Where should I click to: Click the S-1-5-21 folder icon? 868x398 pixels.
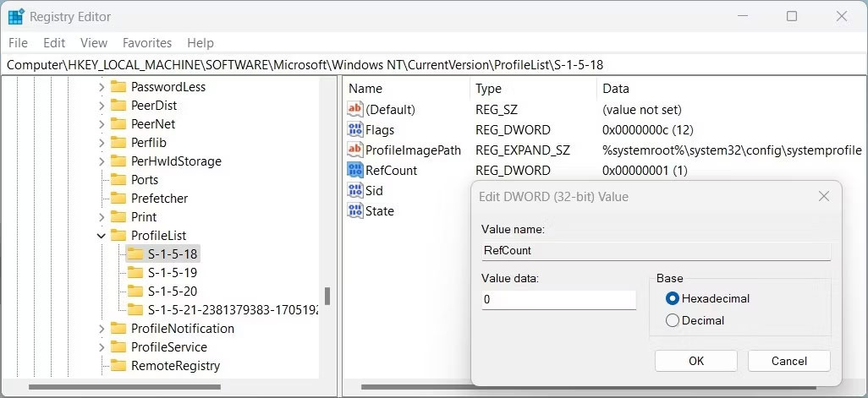click(135, 309)
